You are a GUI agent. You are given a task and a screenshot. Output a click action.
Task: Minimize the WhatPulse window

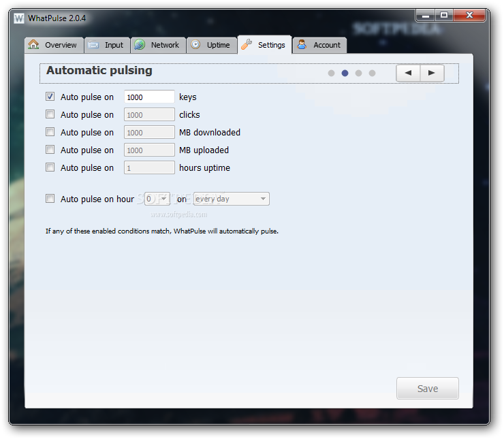click(x=426, y=15)
